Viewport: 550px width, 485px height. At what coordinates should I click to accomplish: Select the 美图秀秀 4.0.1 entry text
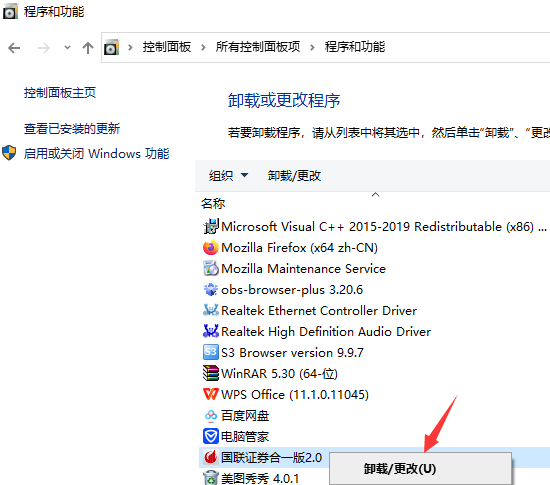(x=260, y=478)
